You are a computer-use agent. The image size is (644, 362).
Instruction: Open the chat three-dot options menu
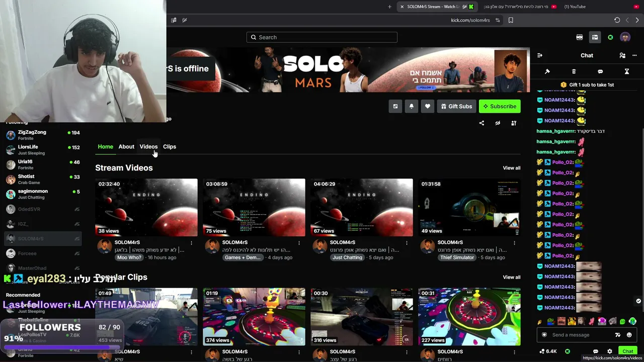[x=634, y=55]
